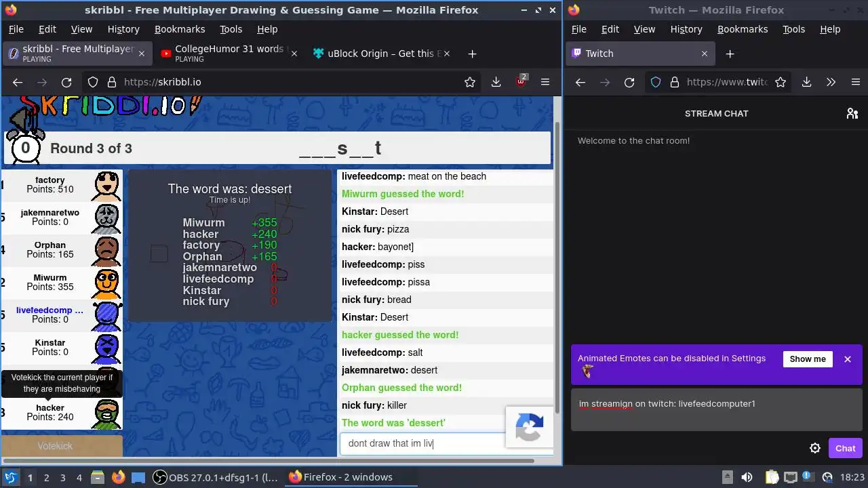Go back in Twitch Firefox window
The width and height of the screenshot is (868, 488).
[580, 82]
